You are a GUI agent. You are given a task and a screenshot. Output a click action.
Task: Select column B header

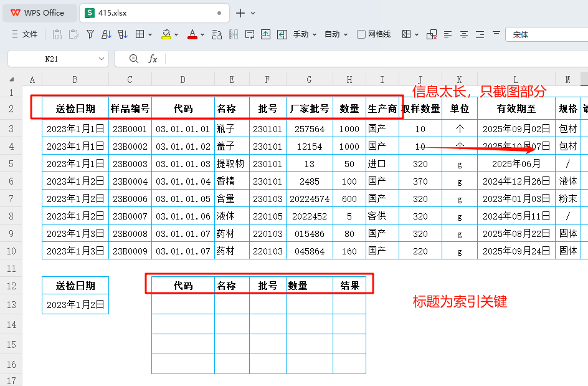[75, 80]
